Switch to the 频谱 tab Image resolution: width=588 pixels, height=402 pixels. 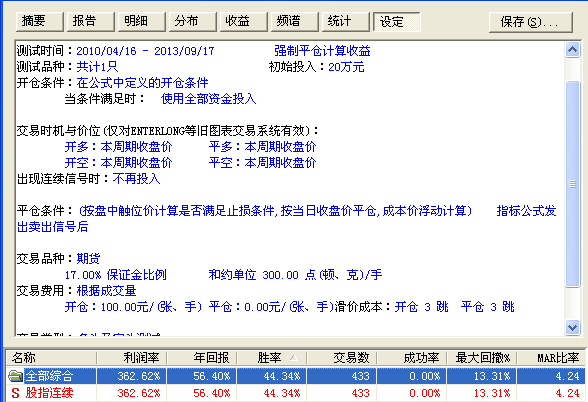click(295, 21)
